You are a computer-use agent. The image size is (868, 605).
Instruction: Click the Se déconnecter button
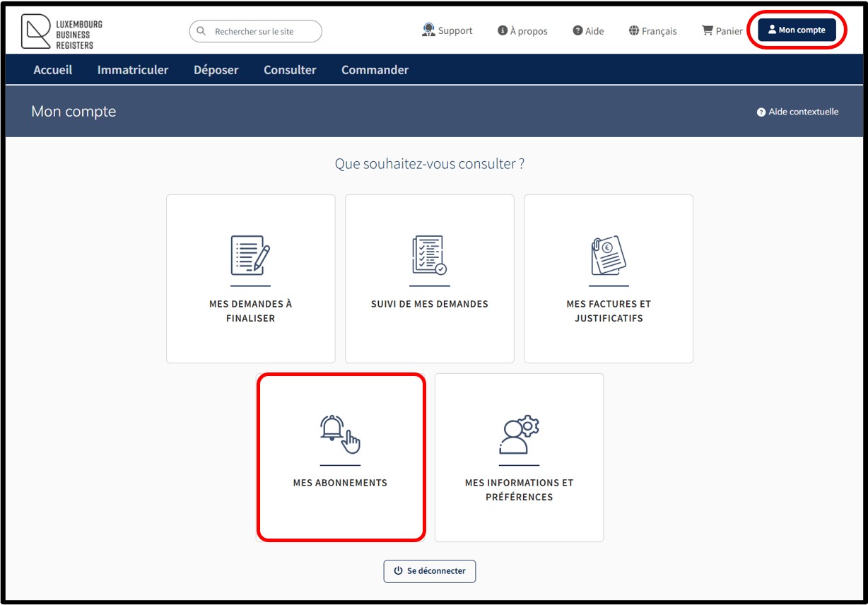coord(430,571)
